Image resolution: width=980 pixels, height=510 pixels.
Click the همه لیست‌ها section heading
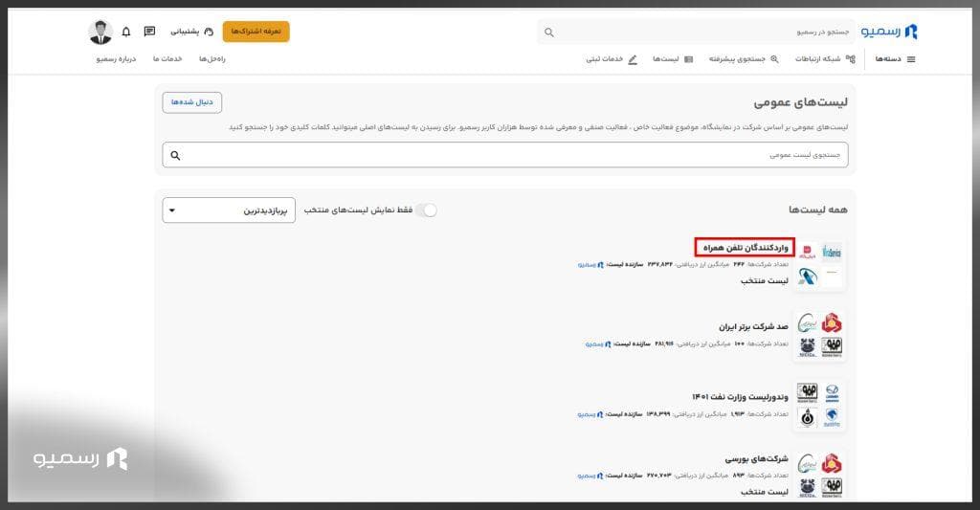tap(817, 210)
